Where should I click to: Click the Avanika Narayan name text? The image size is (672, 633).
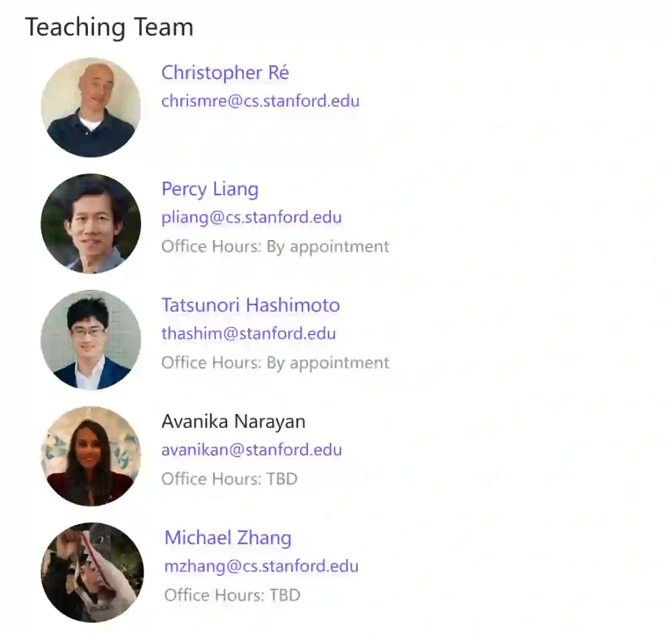coord(233,422)
